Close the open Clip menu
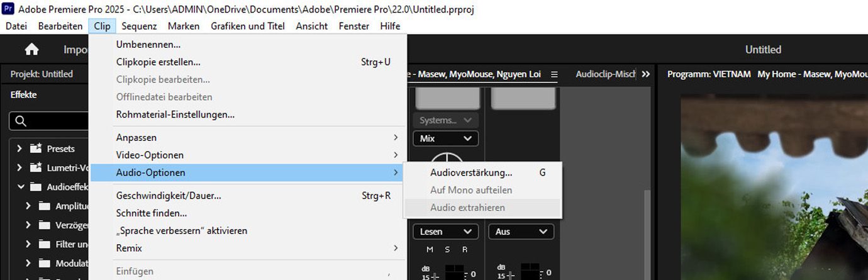Screen dimensions: 868x280 pos(103,26)
